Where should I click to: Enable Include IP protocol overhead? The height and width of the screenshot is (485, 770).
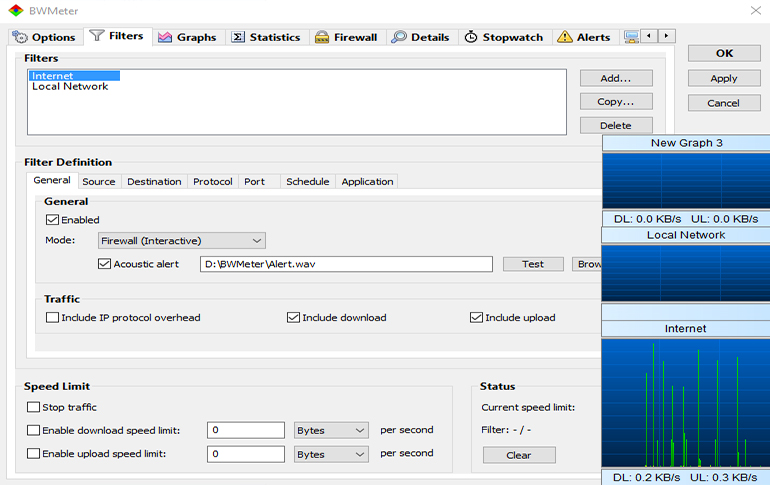click(52, 318)
